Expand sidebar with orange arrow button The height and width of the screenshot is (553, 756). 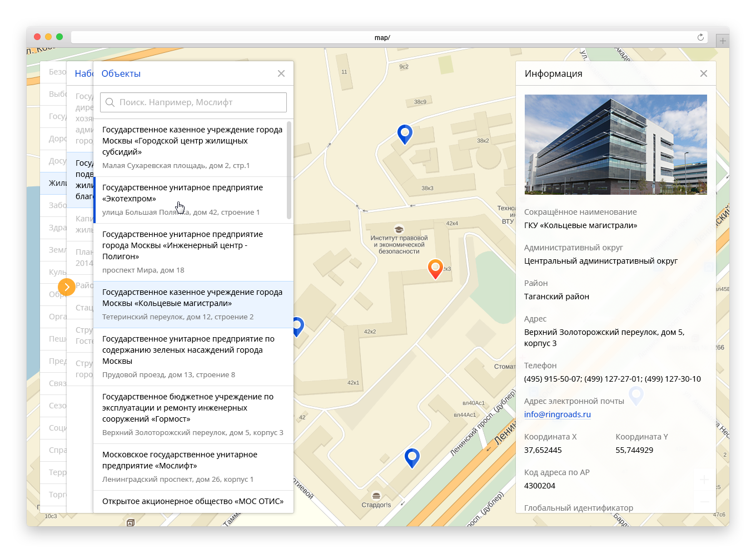point(67,287)
